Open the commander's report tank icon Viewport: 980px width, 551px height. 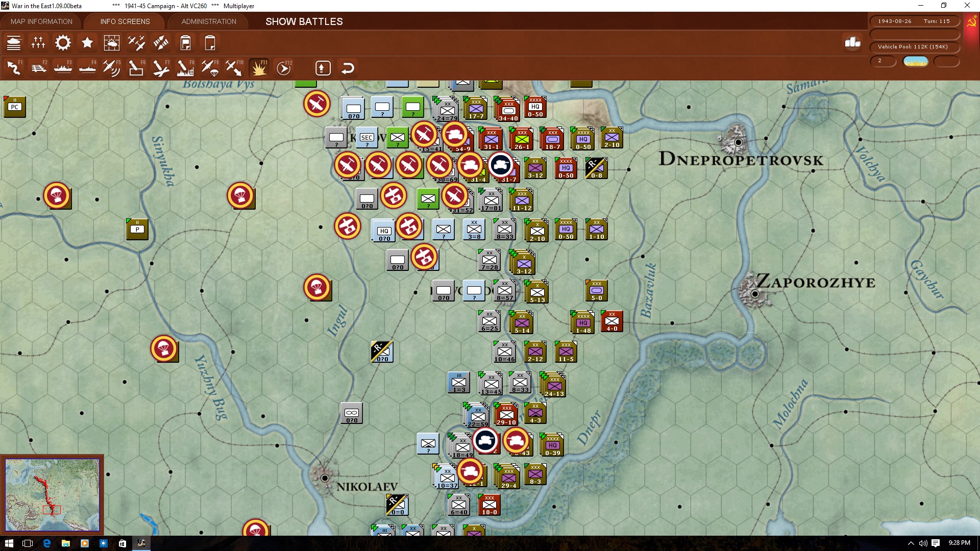pos(14,43)
